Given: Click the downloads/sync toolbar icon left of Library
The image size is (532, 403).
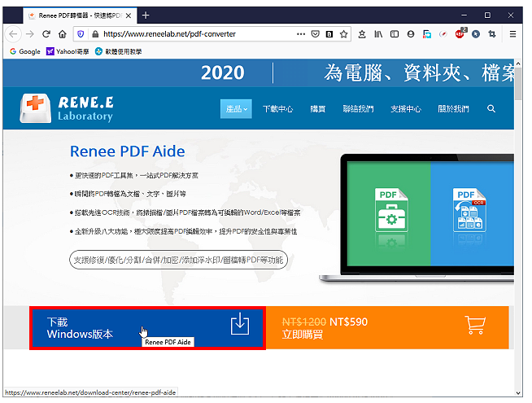Looking at the screenshot, I should 362,34.
